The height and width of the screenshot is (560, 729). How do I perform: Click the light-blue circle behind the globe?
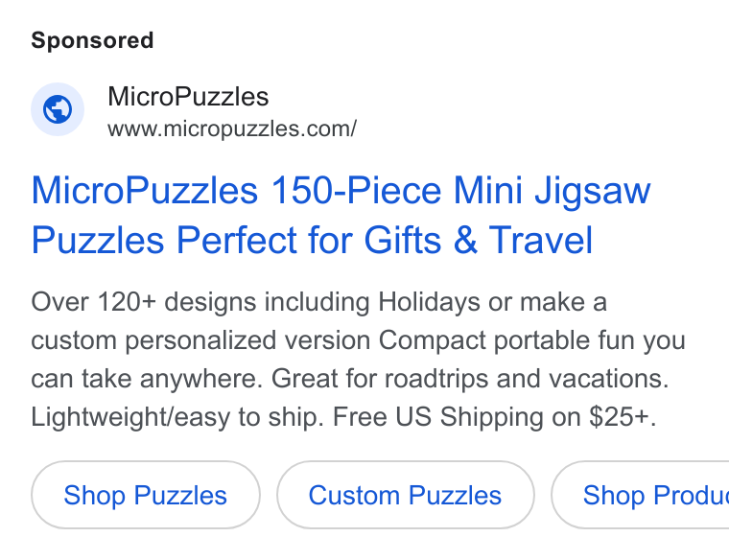58,109
